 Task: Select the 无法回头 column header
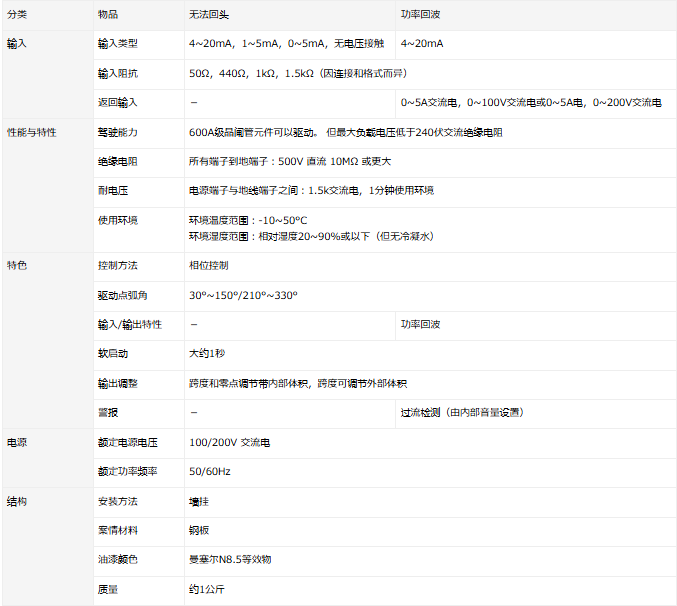(209, 15)
